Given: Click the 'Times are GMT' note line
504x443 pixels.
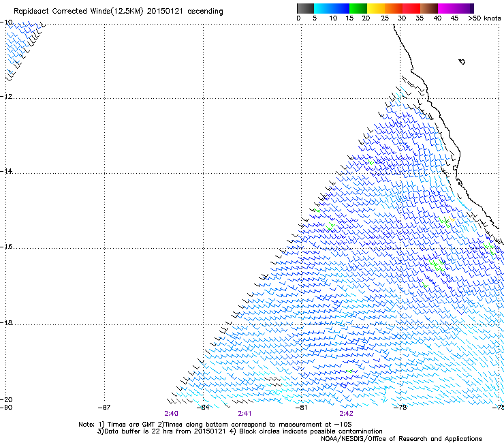Looking at the screenshot, I should point(215,425).
